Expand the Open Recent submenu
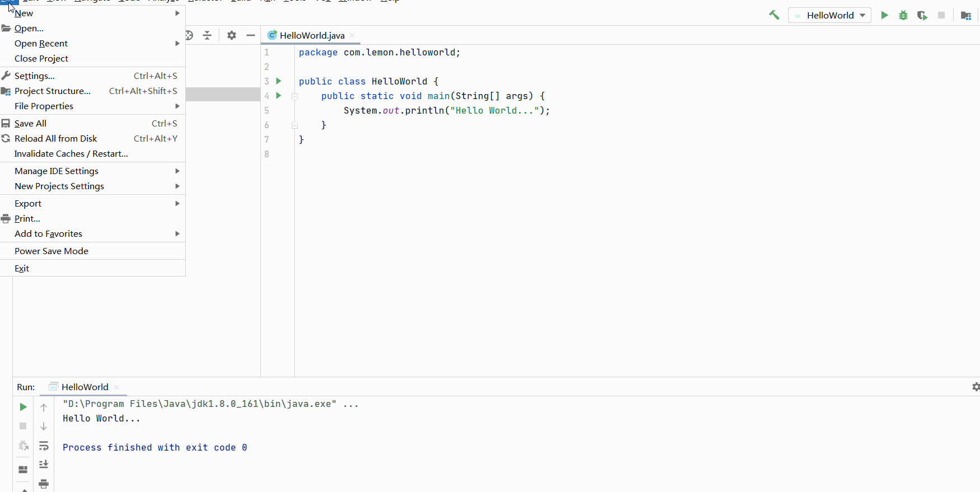980x492 pixels. [93, 44]
